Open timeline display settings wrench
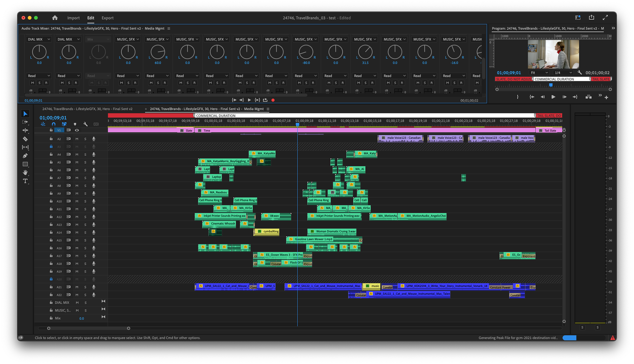 coord(86,124)
